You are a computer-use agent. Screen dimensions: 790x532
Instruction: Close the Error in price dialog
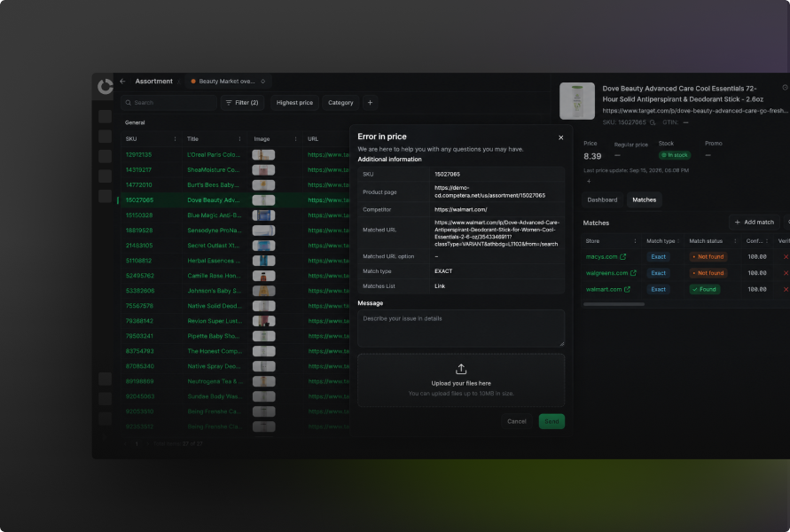(560, 137)
